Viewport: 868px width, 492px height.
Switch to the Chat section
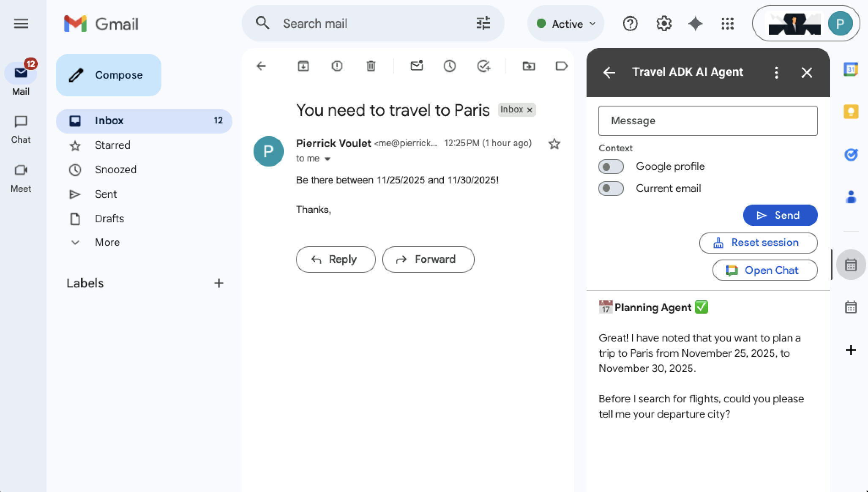coord(21,128)
